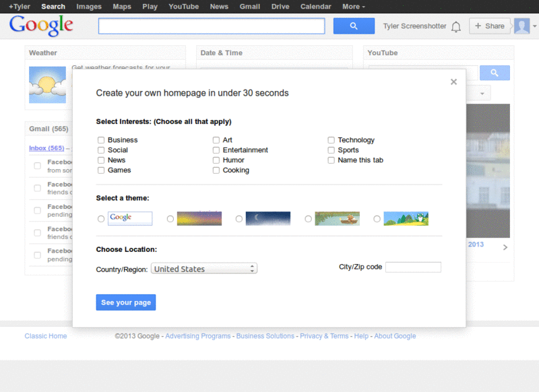Tick the Humor checkbox
Screen dimensions: 539x392
(x=216, y=160)
